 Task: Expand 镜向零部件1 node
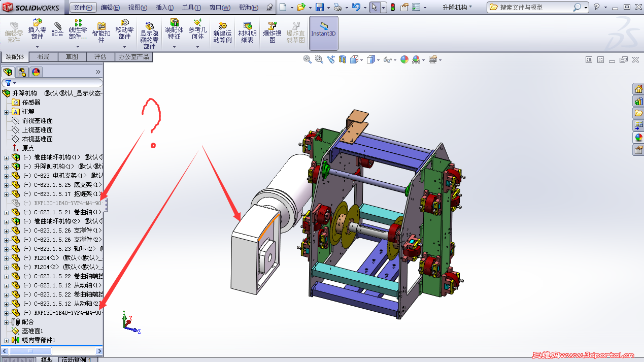[x=6, y=340]
